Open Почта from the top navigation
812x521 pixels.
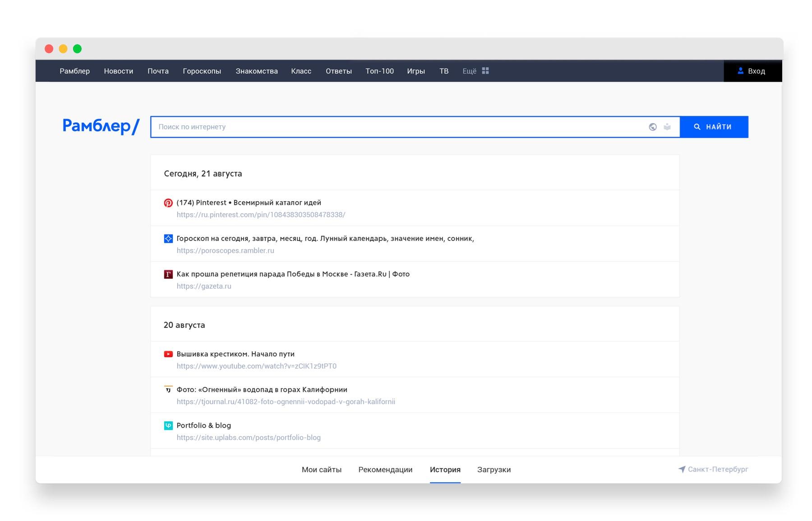158,71
